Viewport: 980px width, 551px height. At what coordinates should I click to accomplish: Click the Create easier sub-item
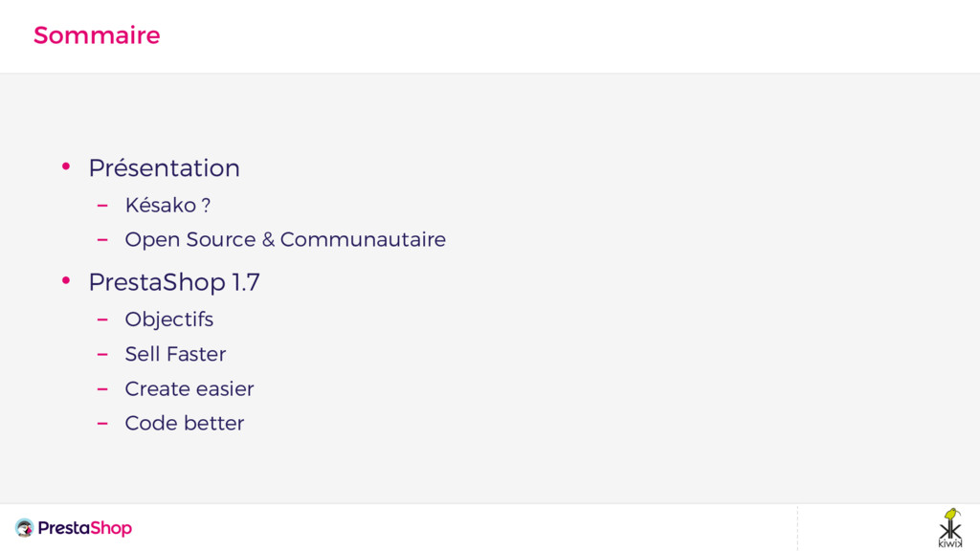point(189,388)
